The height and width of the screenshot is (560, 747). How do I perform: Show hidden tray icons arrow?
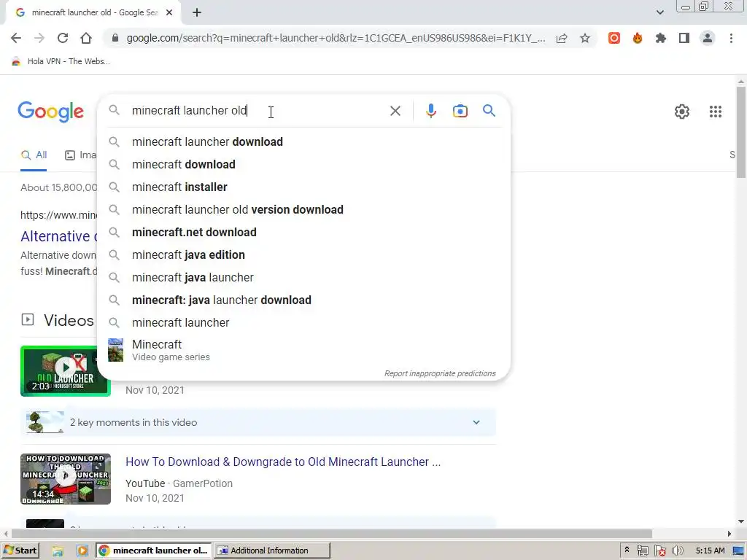coord(627,550)
